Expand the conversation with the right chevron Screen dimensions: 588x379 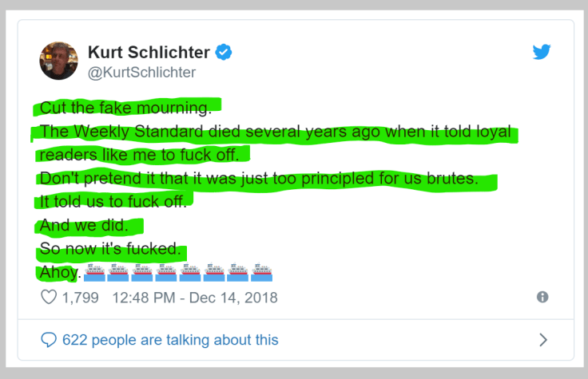pyautogui.click(x=543, y=340)
